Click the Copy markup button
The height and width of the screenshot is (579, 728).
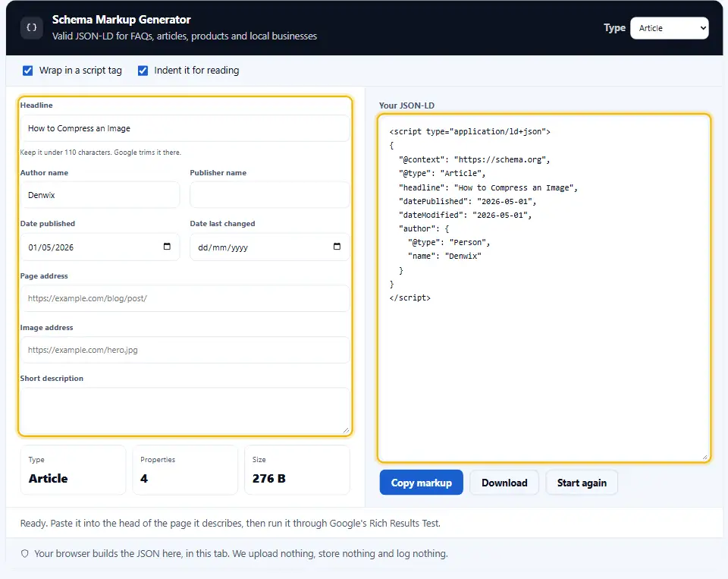coord(421,483)
